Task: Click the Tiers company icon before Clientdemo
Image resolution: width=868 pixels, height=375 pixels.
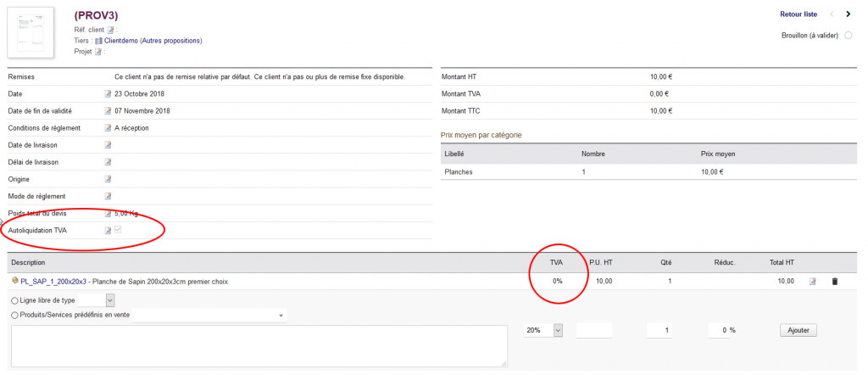Action: click(x=98, y=41)
